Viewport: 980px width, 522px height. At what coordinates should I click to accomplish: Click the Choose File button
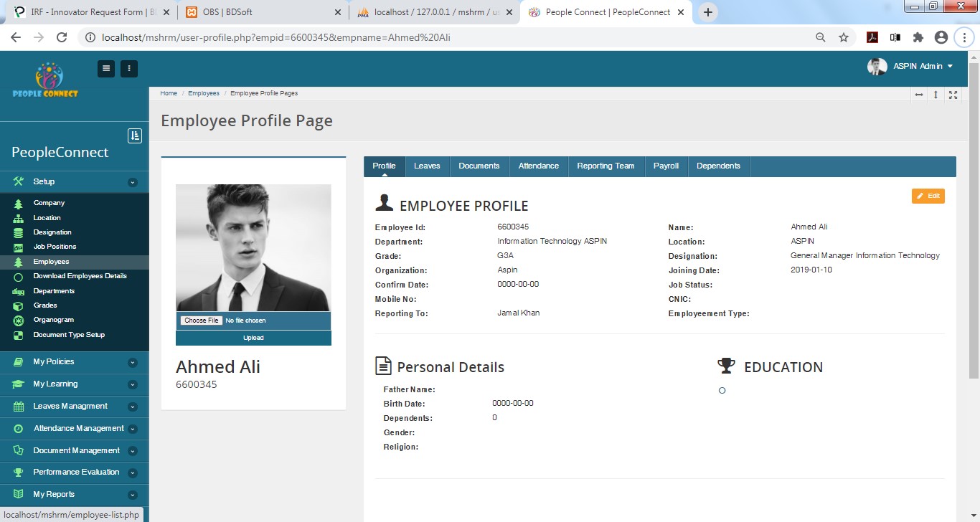[200, 321]
